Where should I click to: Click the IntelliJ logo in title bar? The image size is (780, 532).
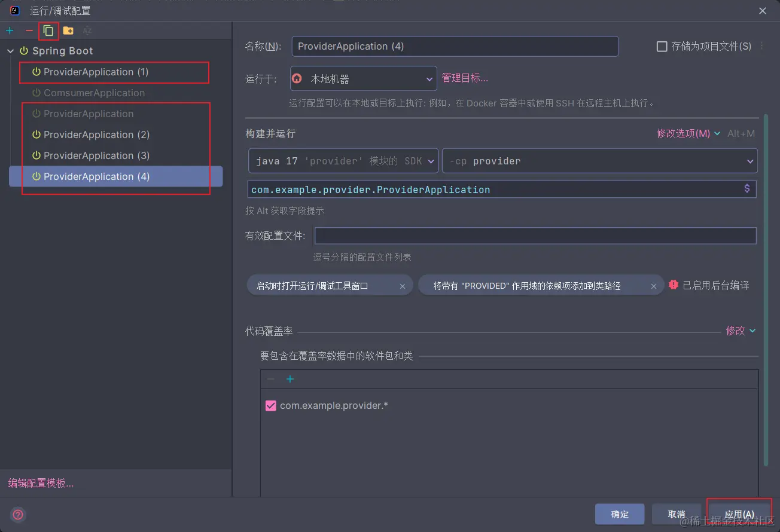(x=15, y=10)
